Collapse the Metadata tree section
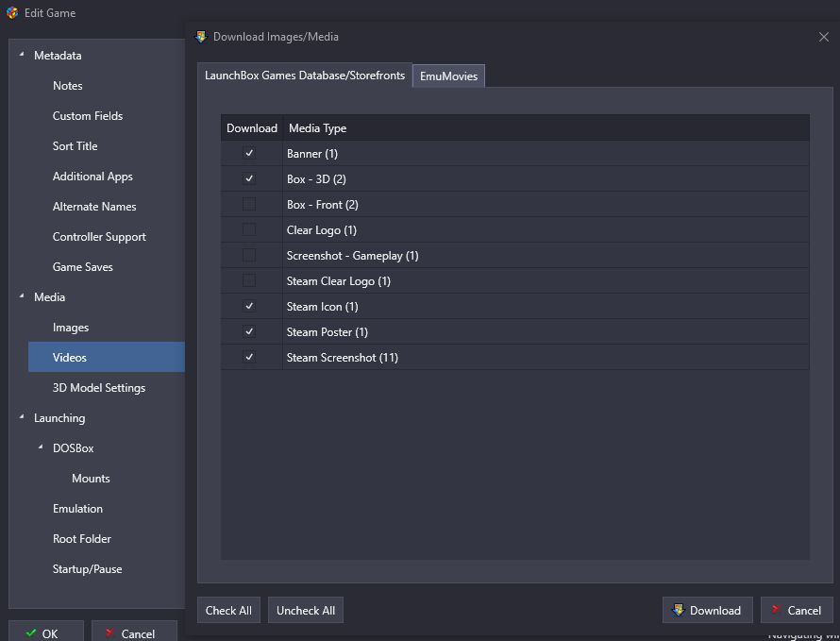Viewport: 840px width, 641px height. click(x=22, y=56)
